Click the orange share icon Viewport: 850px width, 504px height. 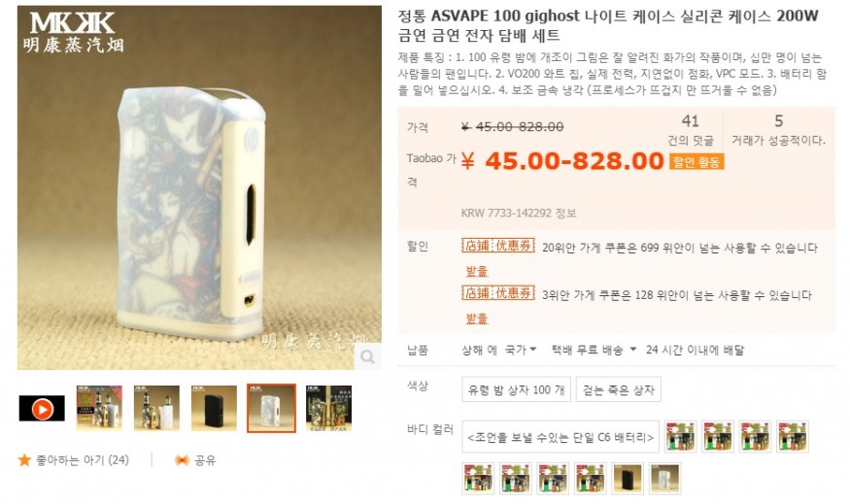pos(182,460)
